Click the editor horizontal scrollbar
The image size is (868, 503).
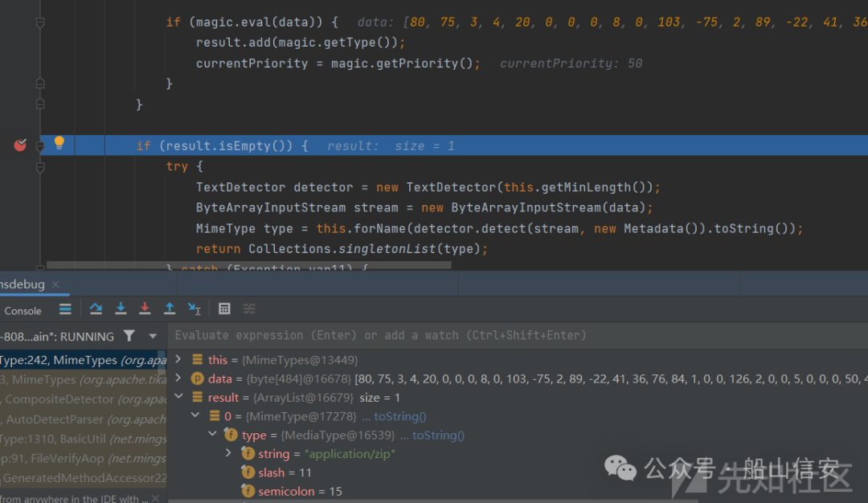pos(249,266)
